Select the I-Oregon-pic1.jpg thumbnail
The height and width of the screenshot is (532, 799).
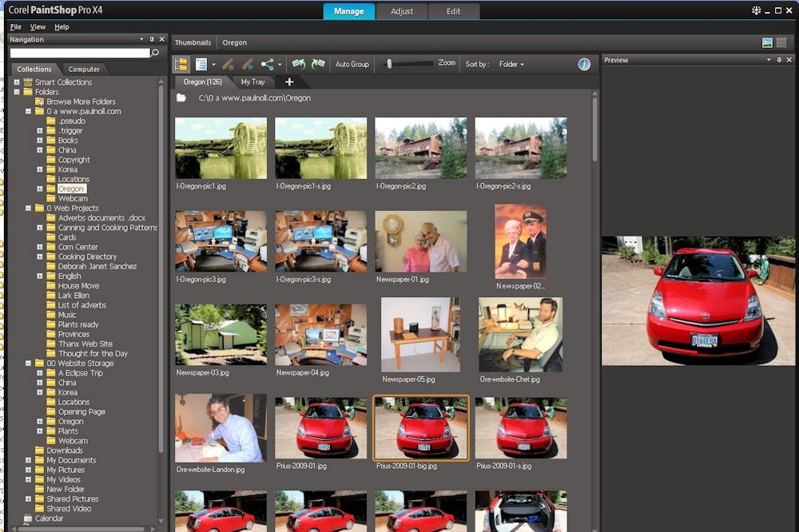221,149
